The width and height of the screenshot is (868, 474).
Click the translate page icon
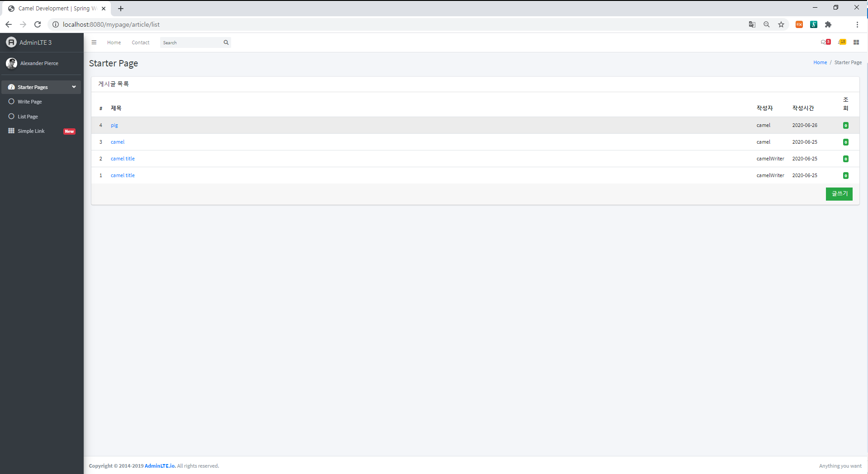click(x=752, y=24)
